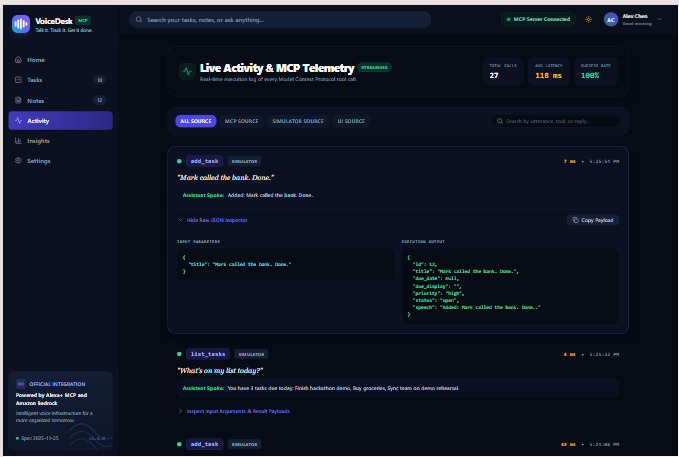679x457 pixels.
Task: Click the Input Parameters JSON block
Action: [x=286, y=264]
